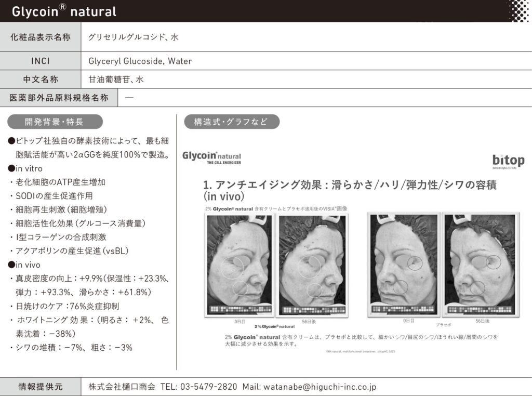Click the TEL 03-5479-2820 phone number
The image size is (532, 396).
click(x=198, y=387)
